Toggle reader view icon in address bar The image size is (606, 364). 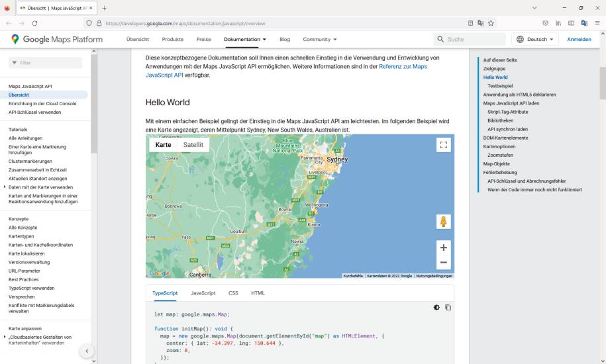tap(470, 23)
